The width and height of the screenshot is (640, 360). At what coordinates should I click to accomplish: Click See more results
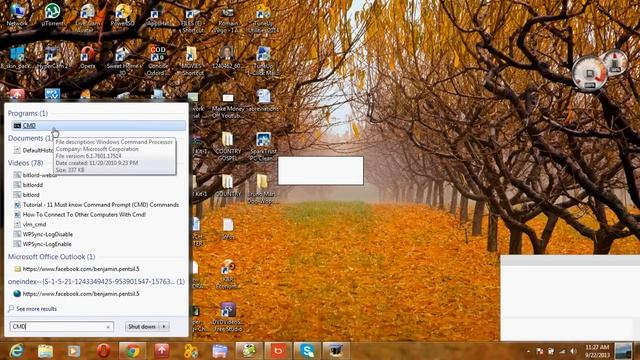tap(32, 309)
